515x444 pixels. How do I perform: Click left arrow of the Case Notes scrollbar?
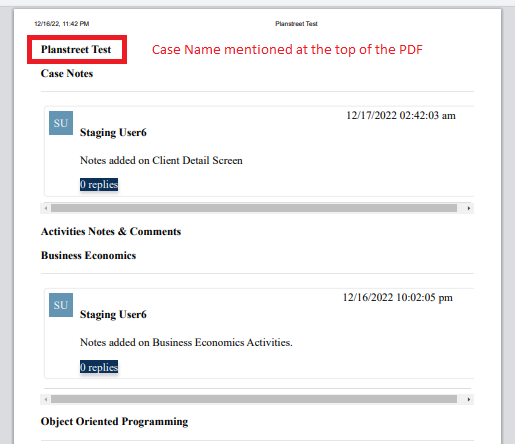point(46,208)
